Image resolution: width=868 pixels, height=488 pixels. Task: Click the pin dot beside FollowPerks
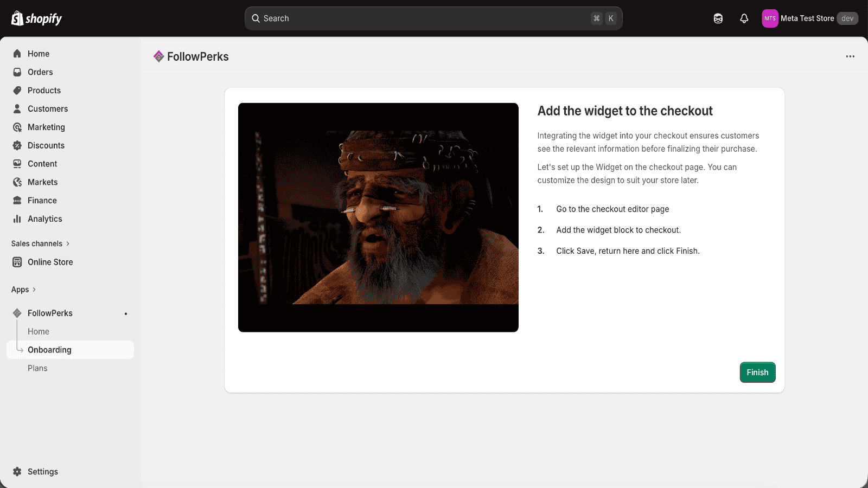[126, 314]
